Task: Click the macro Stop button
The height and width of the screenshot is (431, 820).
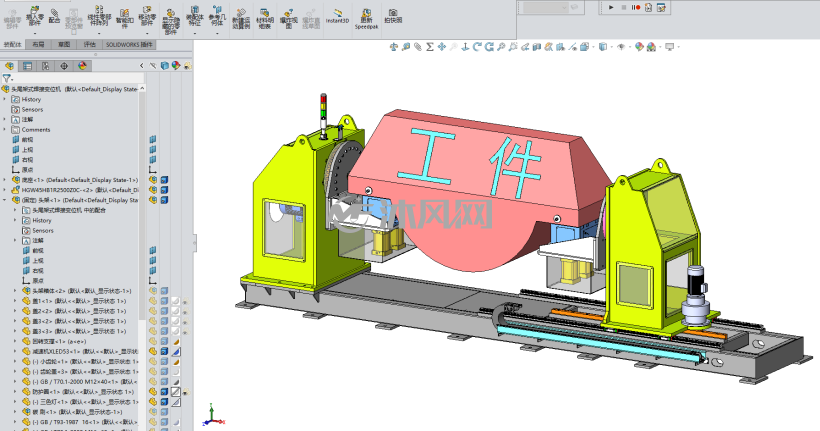Action: [x=624, y=7]
